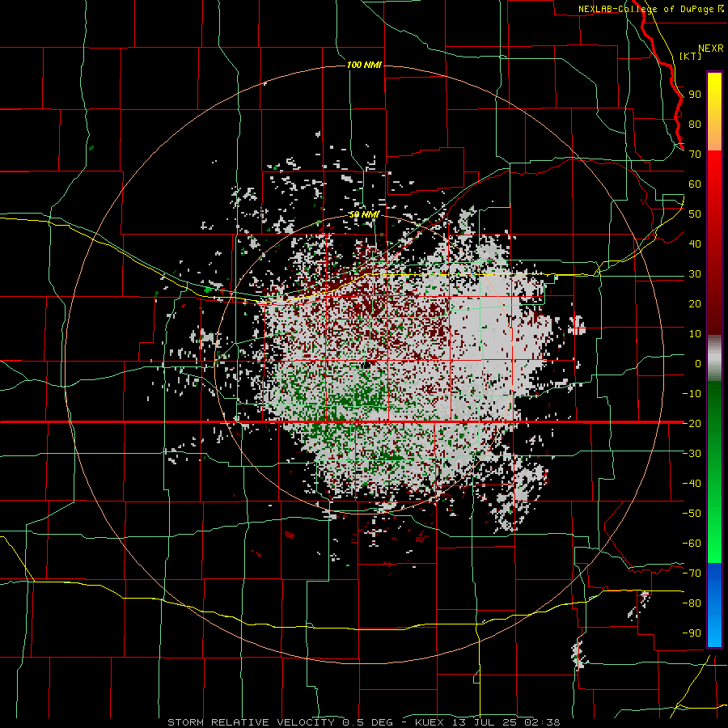This screenshot has width=728, height=728.
Task: Click the NEXR label above the color scale
Action: tap(710, 49)
